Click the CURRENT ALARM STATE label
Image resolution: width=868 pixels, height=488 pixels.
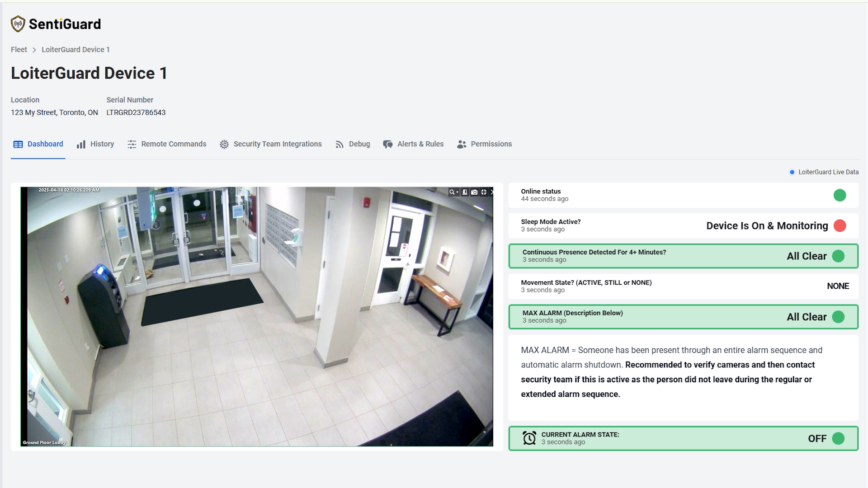580,435
